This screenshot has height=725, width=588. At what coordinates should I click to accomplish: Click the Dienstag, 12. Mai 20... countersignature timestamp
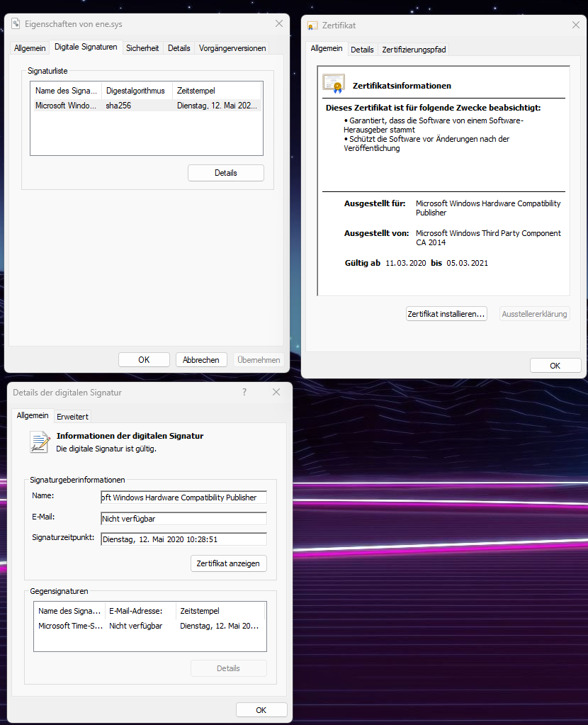pyautogui.click(x=219, y=626)
